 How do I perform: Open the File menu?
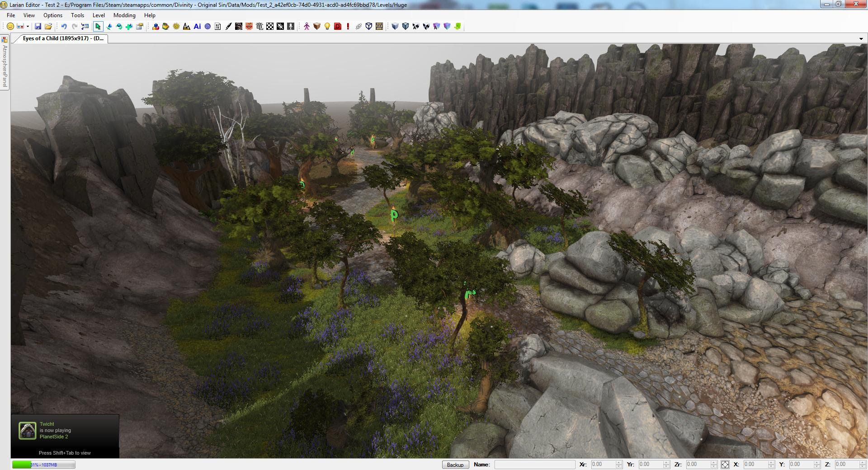pos(11,15)
